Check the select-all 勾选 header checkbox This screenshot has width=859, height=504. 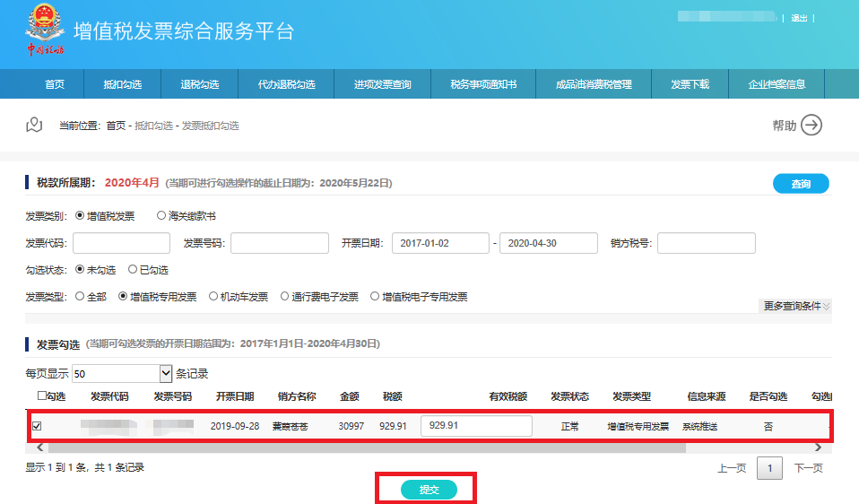tap(42, 396)
